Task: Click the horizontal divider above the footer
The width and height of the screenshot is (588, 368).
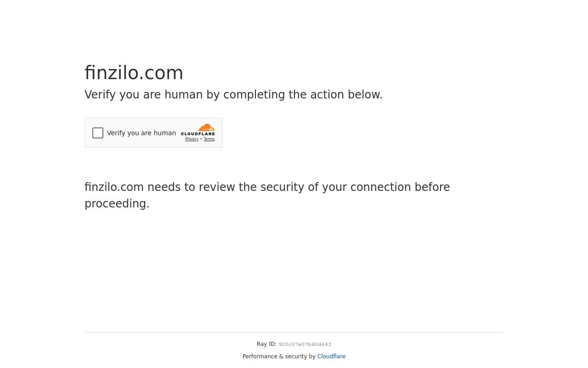Action: point(294,332)
